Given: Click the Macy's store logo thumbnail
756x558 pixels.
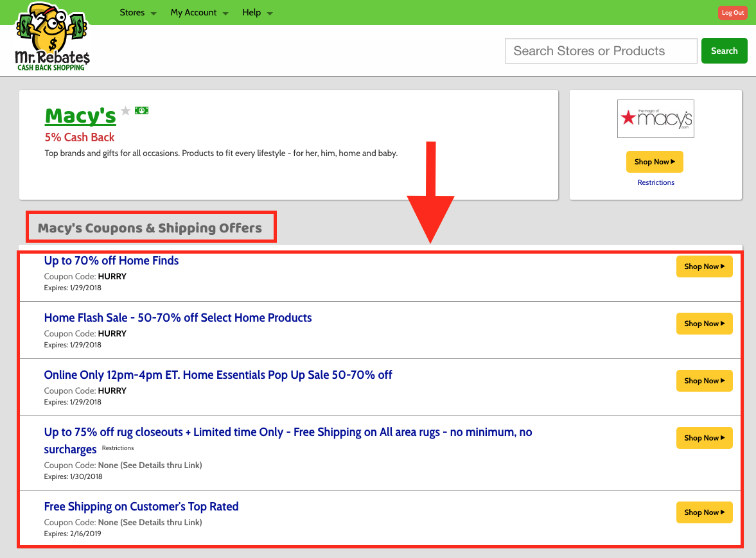Looking at the screenshot, I should pos(655,119).
